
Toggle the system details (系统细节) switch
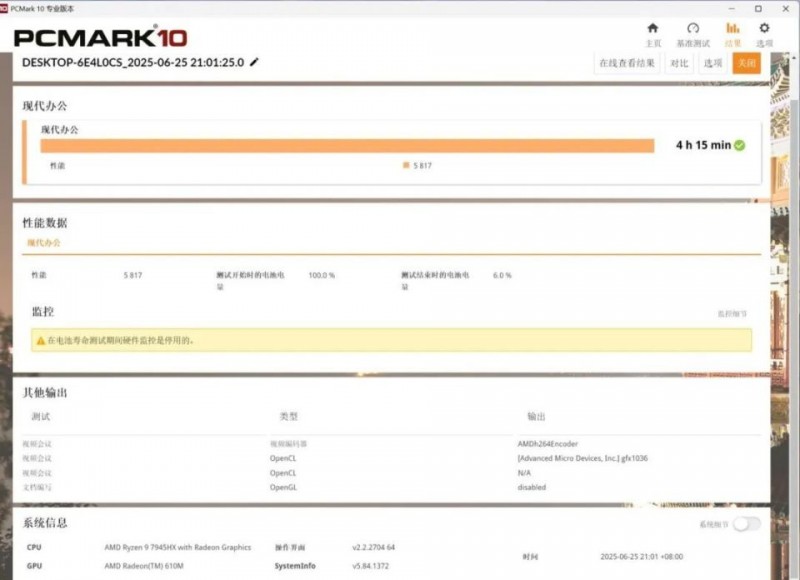tap(746, 524)
